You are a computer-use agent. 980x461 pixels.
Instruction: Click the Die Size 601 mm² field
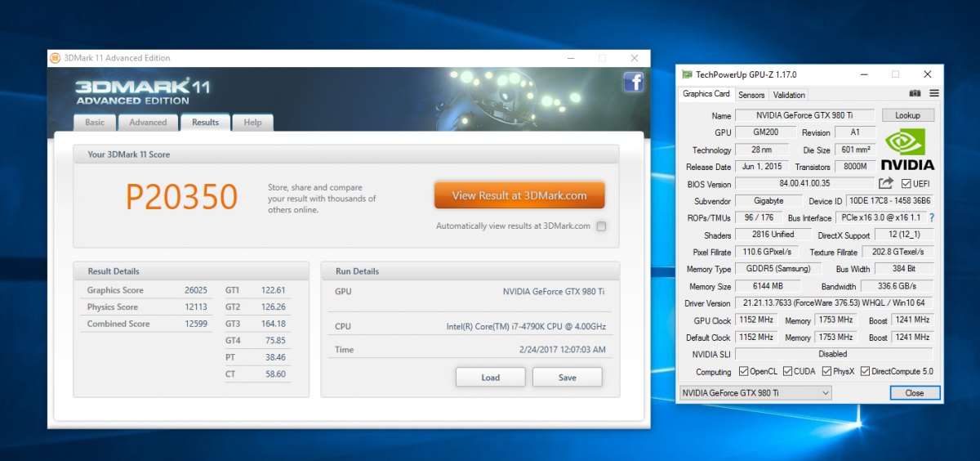coord(855,150)
